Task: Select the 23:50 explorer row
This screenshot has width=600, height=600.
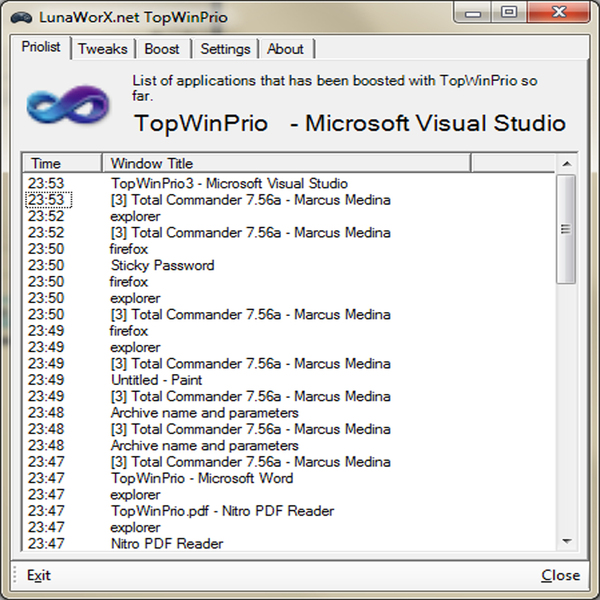Action: (x=289, y=298)
